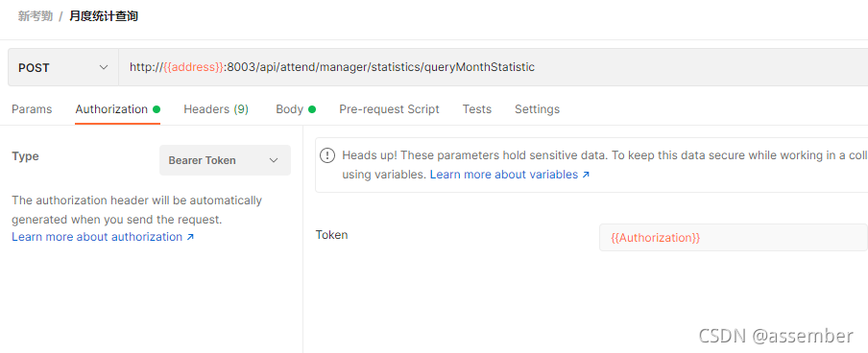Click arrow icon beside Learn more about authorization
This screenshot has width=868, height=353.
[x=190, y=237]
